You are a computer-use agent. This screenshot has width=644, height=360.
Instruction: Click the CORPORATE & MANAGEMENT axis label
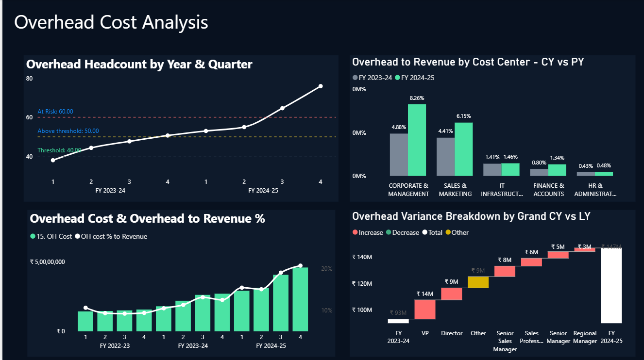[408, 190]
